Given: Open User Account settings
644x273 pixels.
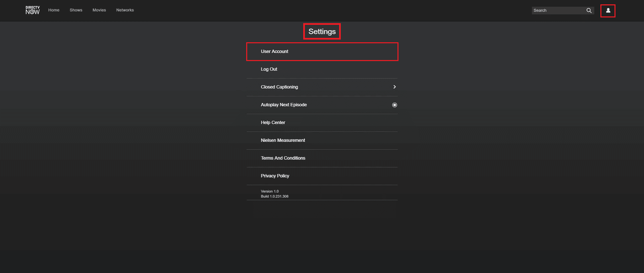Looking at the screenshot, I should [x=322, y=51].
